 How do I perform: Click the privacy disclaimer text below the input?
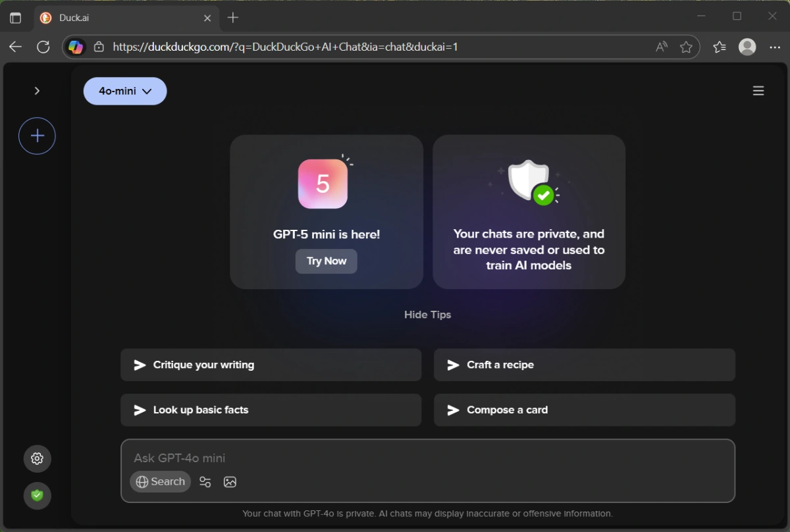click(x=427, y=514)
